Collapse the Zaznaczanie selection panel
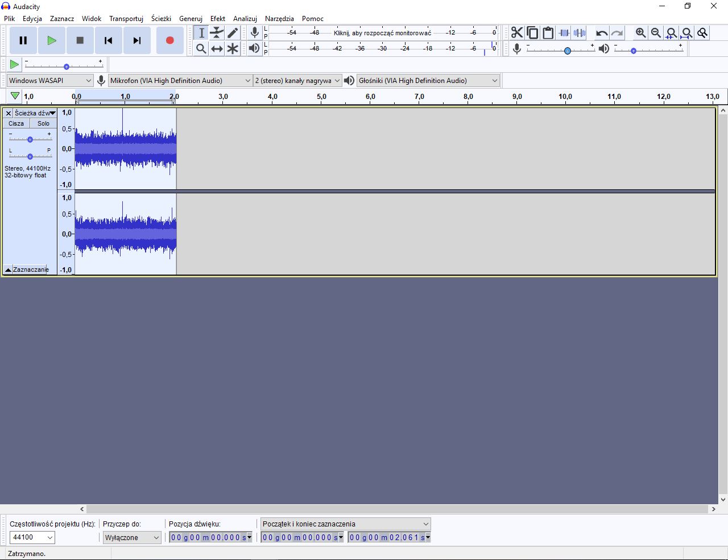 click(8, 269)
